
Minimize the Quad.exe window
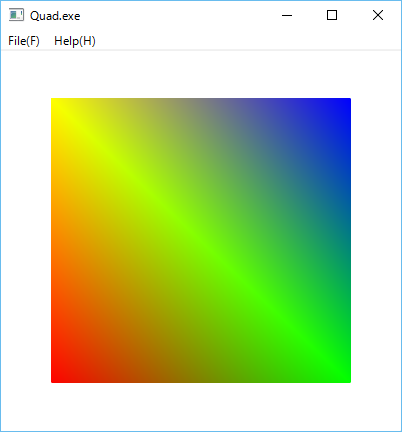[x=287, y=15]
